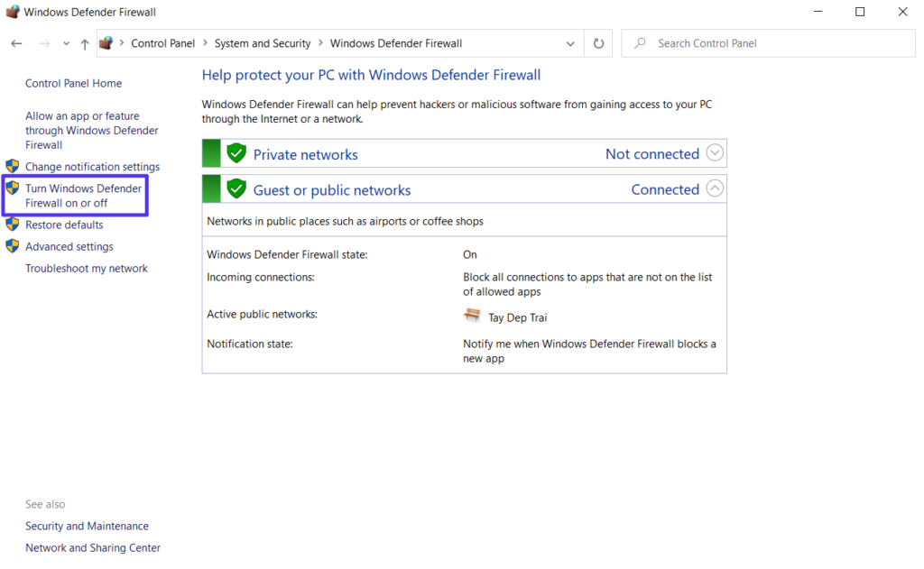Open the address bar dropdown arrow

point(569,42)
